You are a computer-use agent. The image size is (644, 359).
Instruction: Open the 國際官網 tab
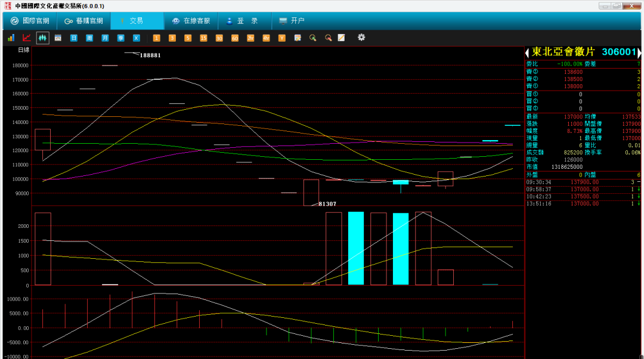pyautogui.click(x=30, y=20)
